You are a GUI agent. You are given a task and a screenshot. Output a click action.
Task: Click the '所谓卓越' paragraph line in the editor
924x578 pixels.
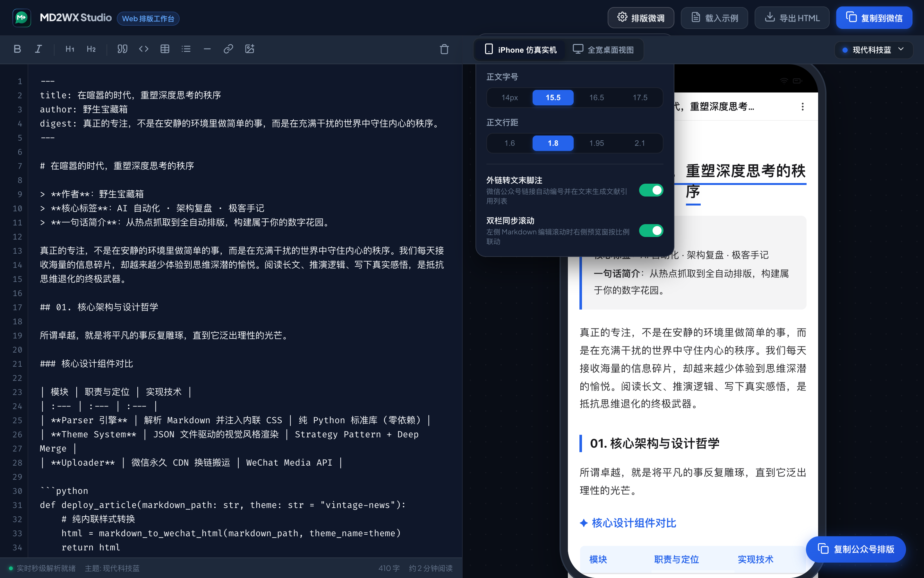(165, 335)
